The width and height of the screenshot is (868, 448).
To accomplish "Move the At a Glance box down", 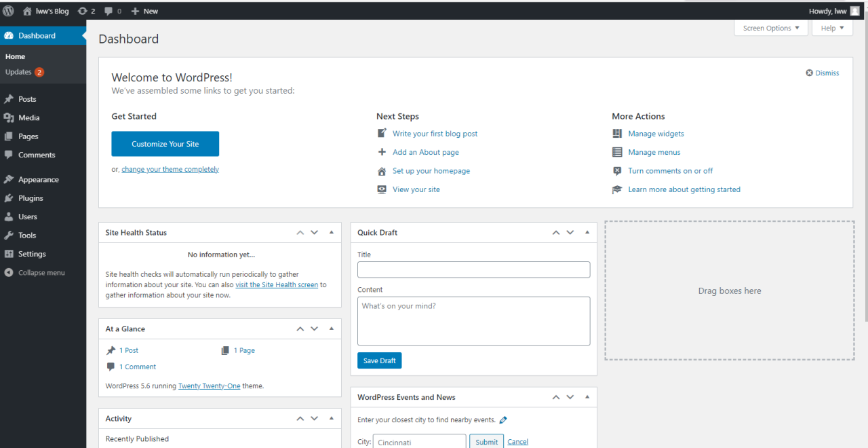I will [315, 329].
